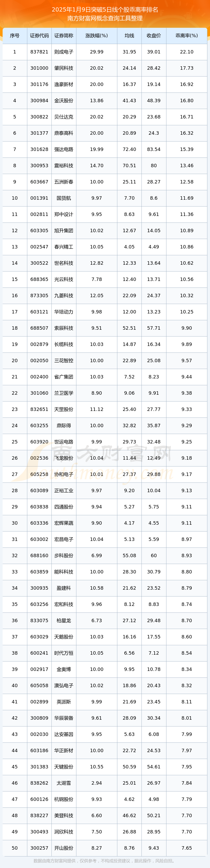Select stock name 华培动力
210x868 pixels.
[x=64, y=312]
